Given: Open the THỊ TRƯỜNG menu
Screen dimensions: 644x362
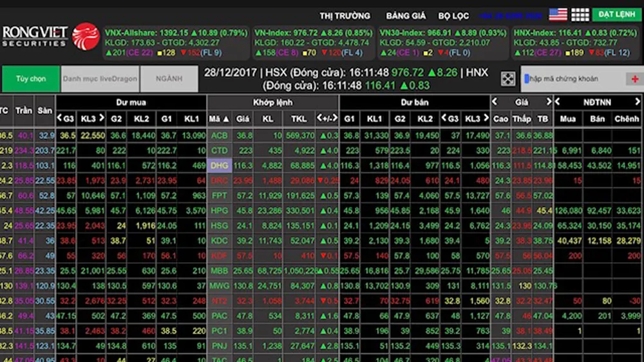Looking at the screenshot, I should [x=345, y=15].
